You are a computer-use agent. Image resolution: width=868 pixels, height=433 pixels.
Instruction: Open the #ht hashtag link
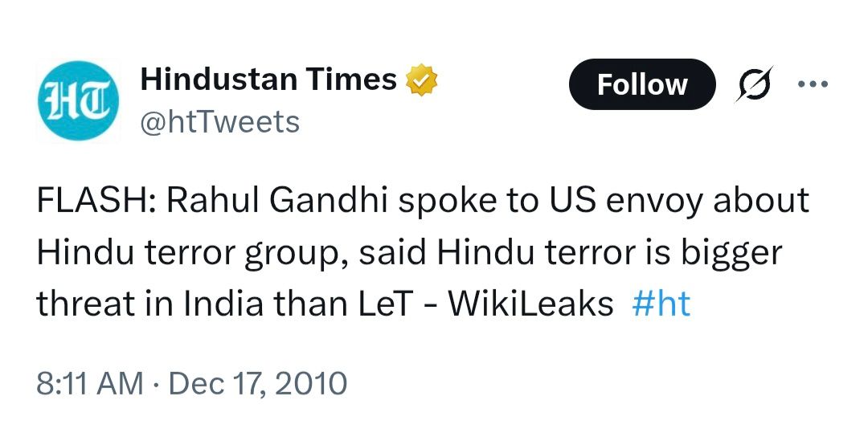[x=661, y=305]
